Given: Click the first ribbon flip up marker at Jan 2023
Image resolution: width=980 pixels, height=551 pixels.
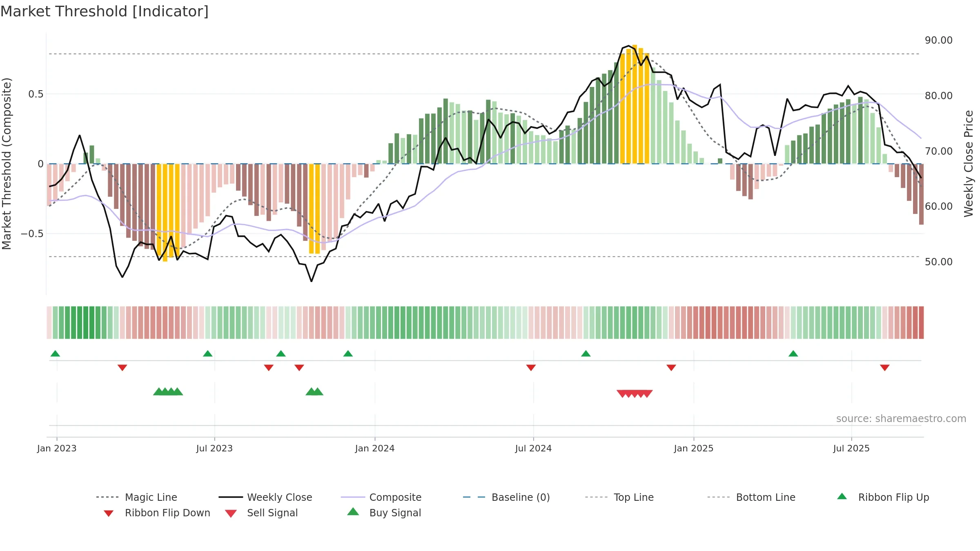Looking at the screenshot, I should click(x=55, y=353).
